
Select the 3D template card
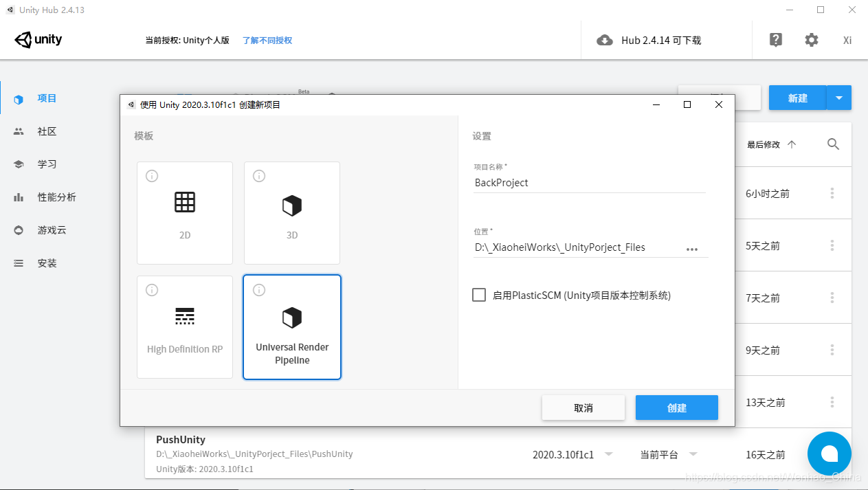(292, 213)
